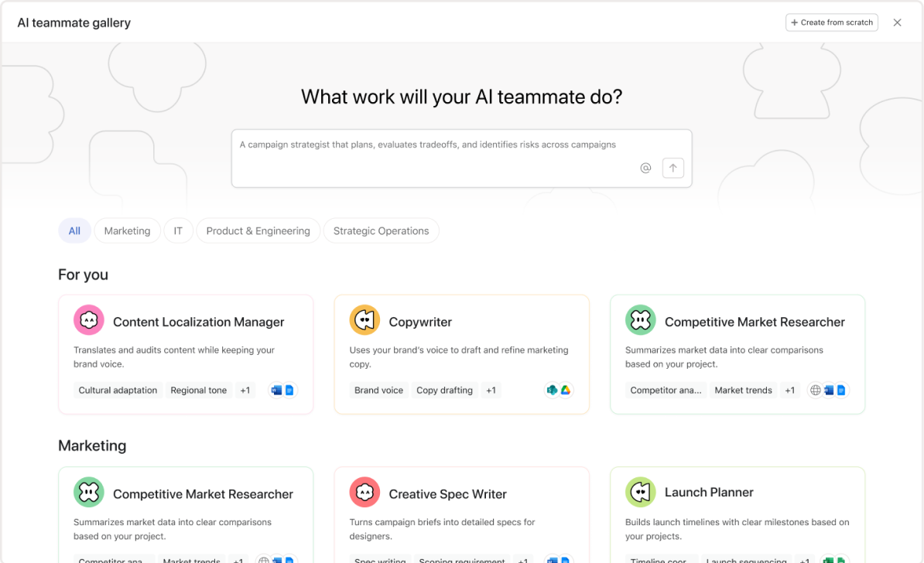The image size is (924, 563).
Task: Click the Content Localization Manager pink avatar icon
Action: (89, 320)
